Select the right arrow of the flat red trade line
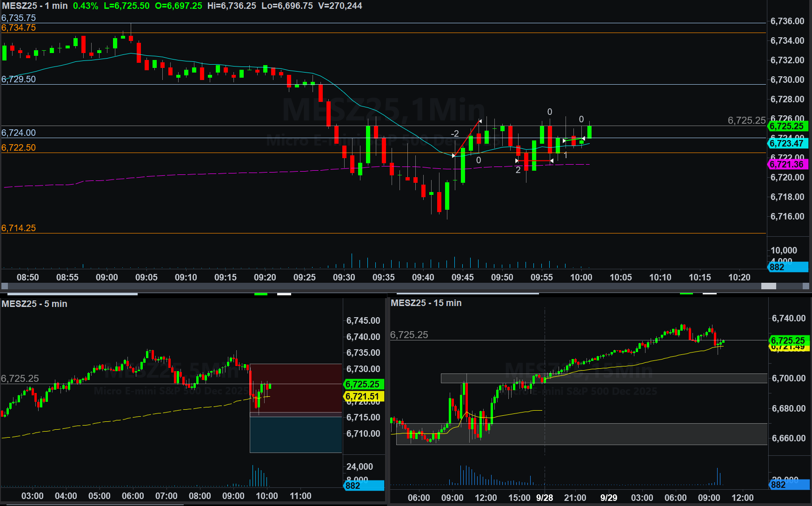 click(x=552, y=161)
